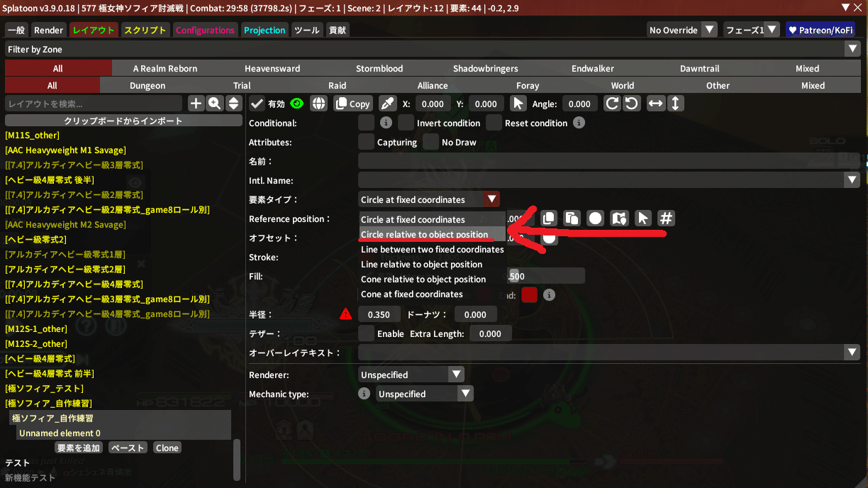Image resolution: width=868 pixels, height=488 pixels.
Task: Click the レイアウトを検索 search field
Action: [x=94, y=104]
